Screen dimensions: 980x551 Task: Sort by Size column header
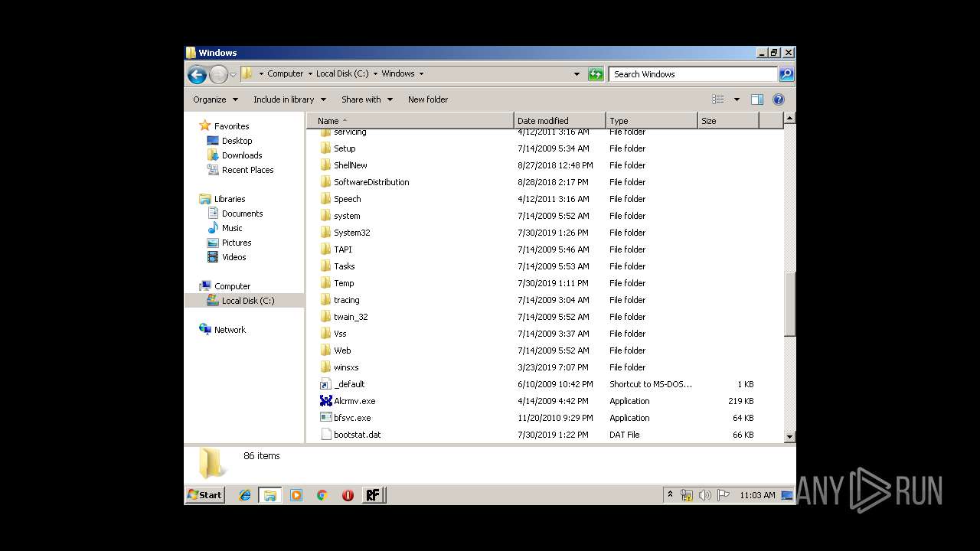point(728,121)
